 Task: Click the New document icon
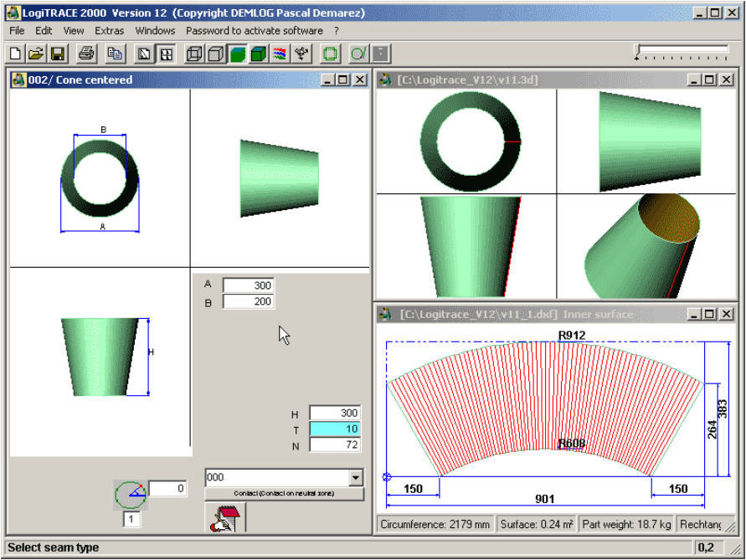(x=16, y=54)
